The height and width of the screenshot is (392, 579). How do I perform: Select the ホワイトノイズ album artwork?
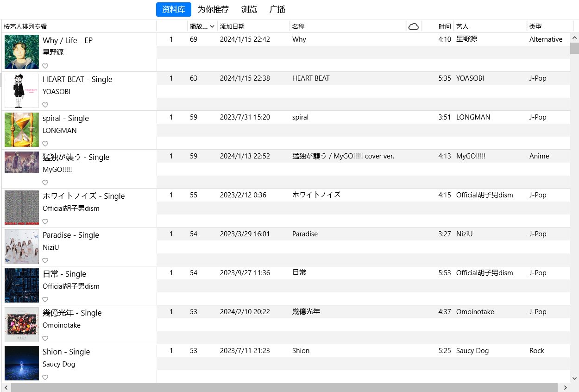[22, 208]
